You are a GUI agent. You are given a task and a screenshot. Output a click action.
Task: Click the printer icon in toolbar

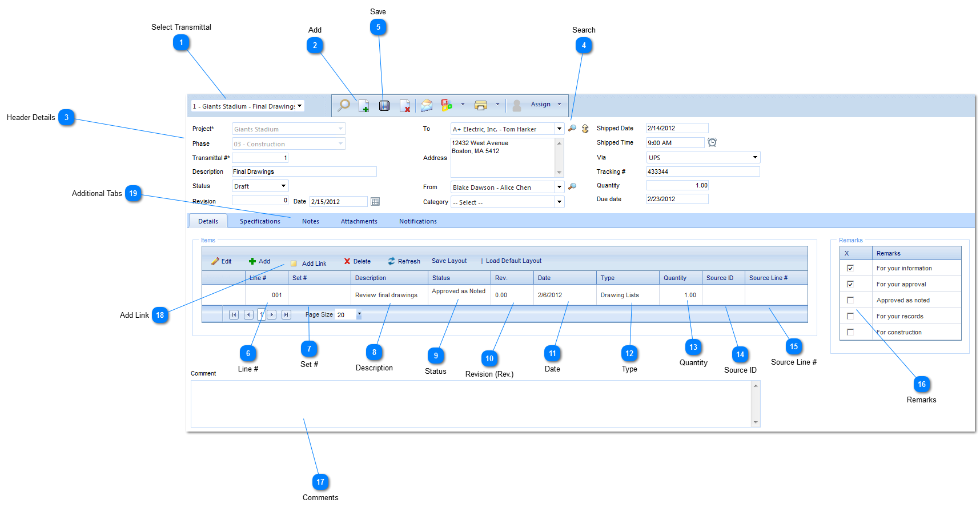(481, 105)
